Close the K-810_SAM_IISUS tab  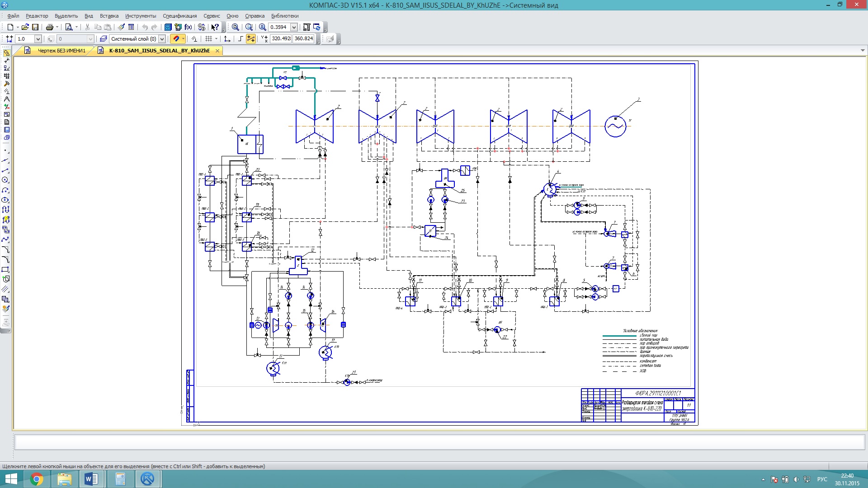click(217, 51)
